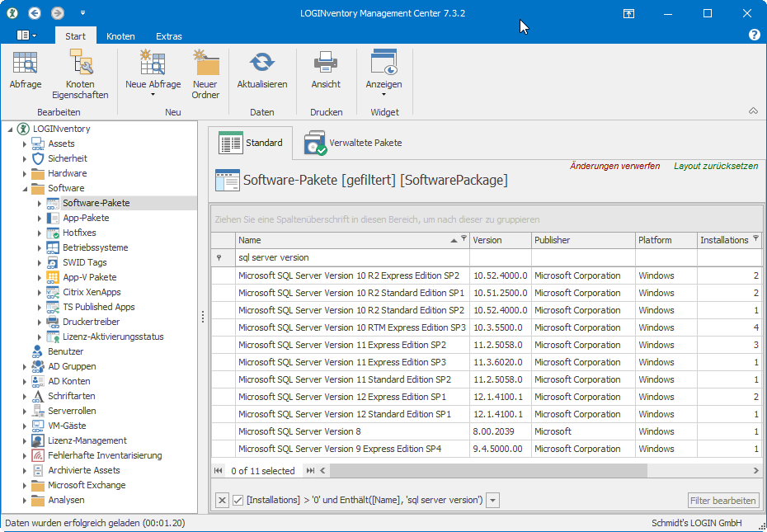Switch to the Extras ribbon tab

pos(169,35)
